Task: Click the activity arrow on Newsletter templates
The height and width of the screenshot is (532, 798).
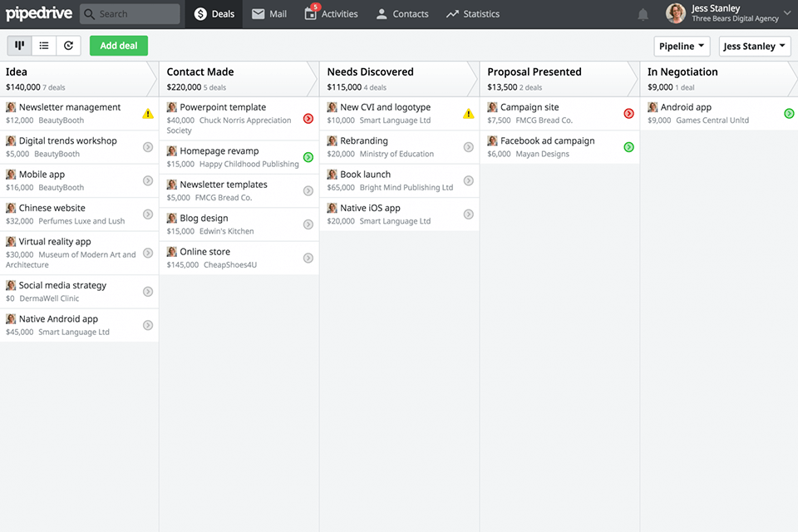Action: click(x=308, y=191)
